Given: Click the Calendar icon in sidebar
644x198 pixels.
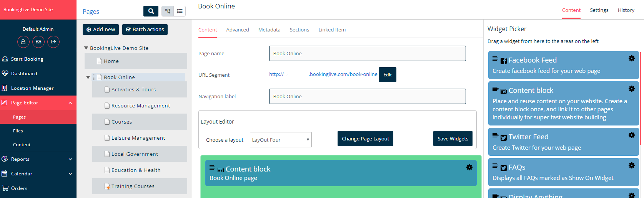Looking at the screenshot, I should (4, 173).
